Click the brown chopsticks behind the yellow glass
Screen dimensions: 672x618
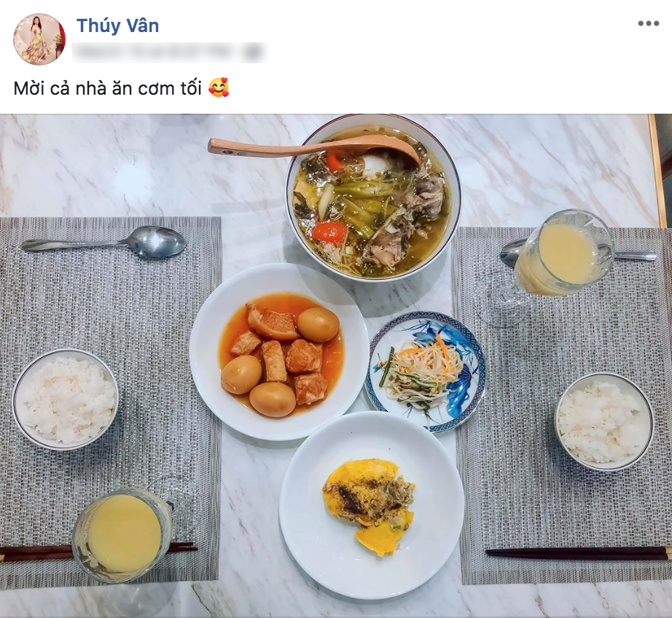[x=98, y=552]
